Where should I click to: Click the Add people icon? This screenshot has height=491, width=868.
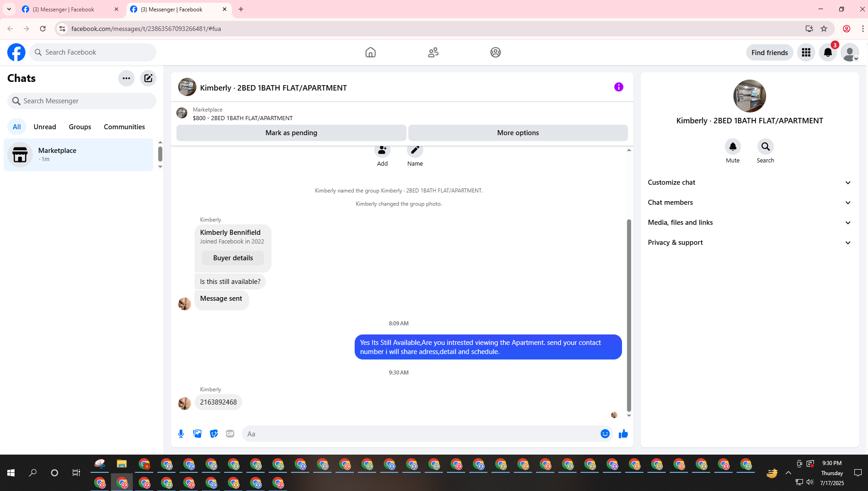tap(382, 150)
